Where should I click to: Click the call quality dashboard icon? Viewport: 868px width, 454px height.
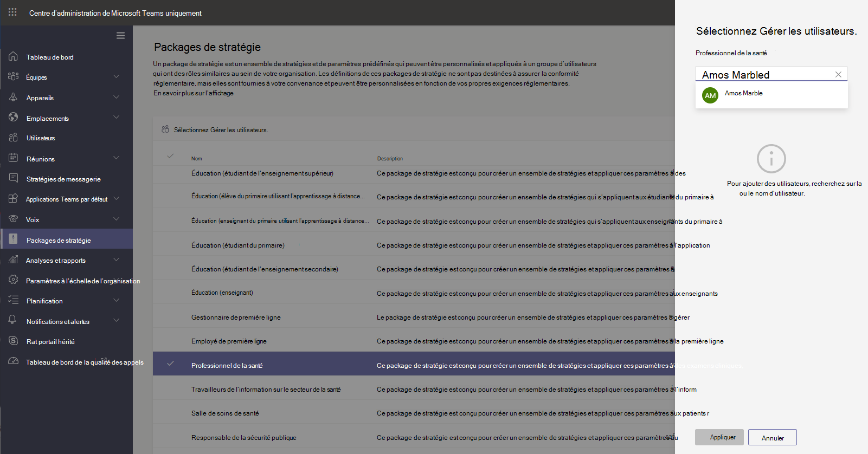coord(14,361)
